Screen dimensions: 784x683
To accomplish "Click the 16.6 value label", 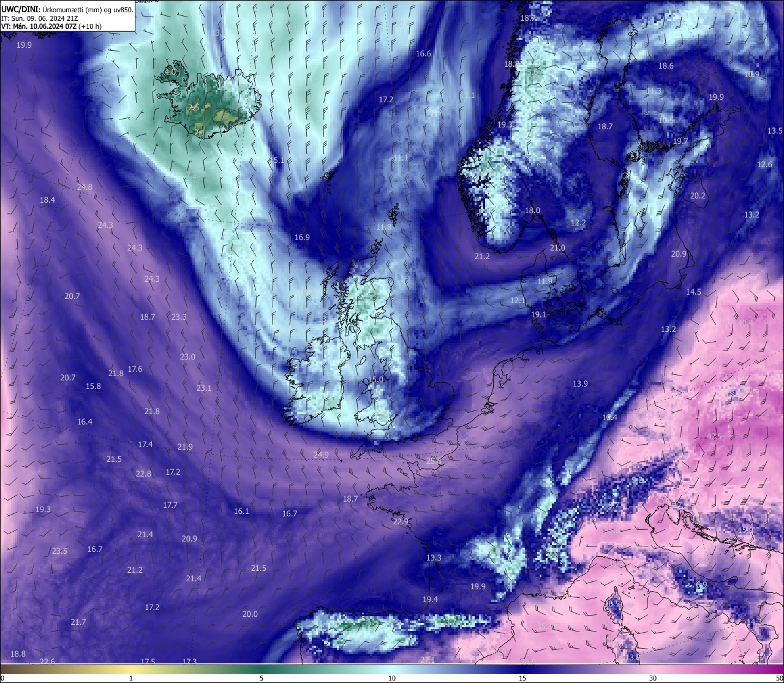I will point(423,54).
